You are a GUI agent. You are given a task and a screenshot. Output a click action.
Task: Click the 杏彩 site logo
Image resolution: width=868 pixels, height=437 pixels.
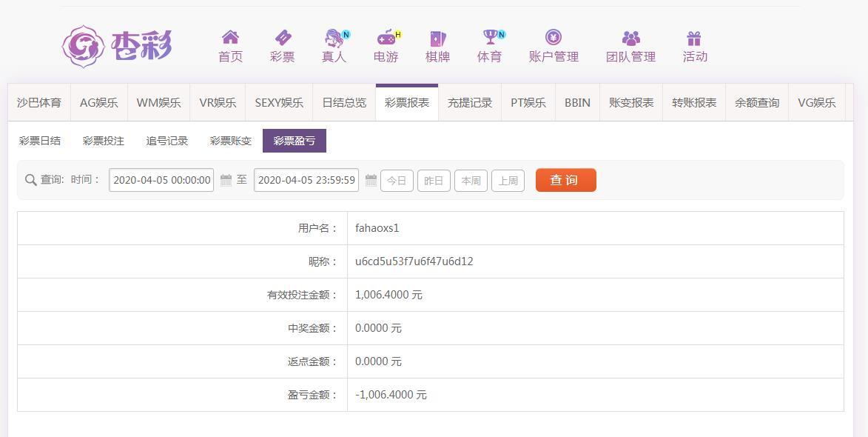click(117, 46)
